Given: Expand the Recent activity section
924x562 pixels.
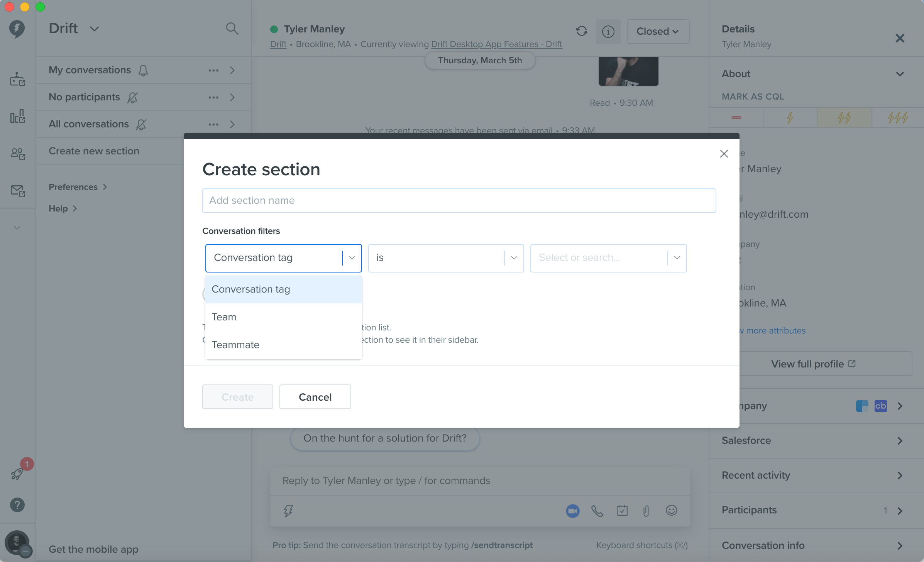Looking at the screenshot, I should coord(816,475).
